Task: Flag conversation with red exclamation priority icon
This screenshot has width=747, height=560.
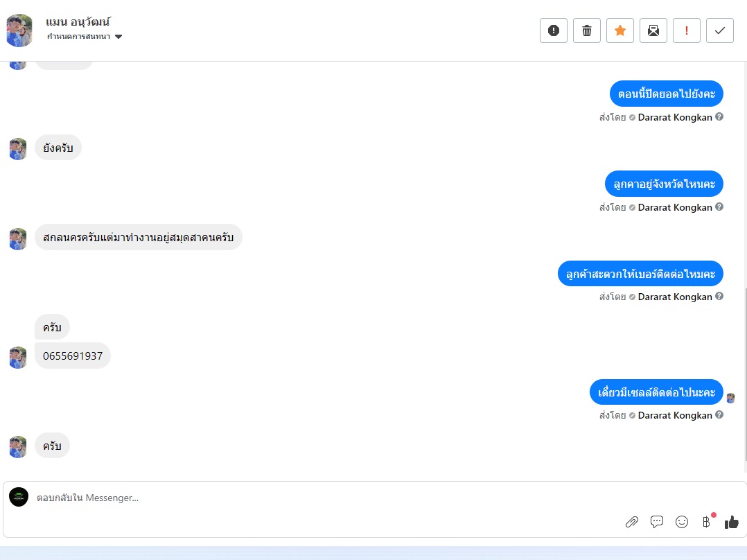Action: [687, 30]
